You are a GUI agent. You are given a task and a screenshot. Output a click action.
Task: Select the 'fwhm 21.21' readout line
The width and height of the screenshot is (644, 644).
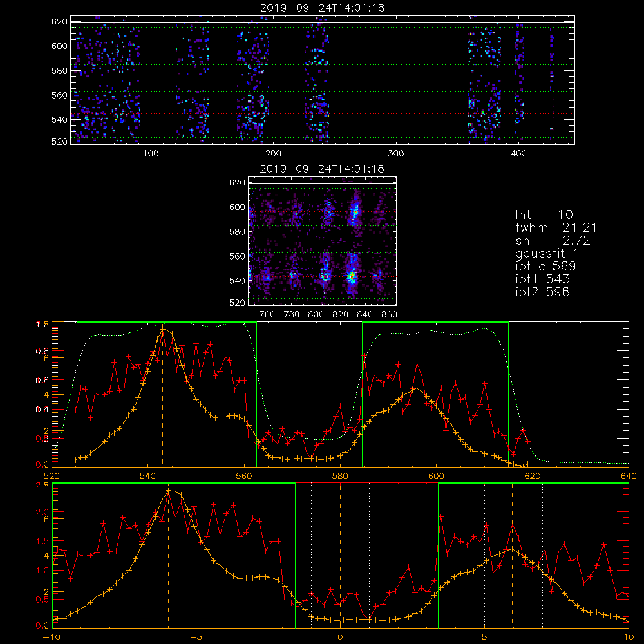click(x=556, y=227)
